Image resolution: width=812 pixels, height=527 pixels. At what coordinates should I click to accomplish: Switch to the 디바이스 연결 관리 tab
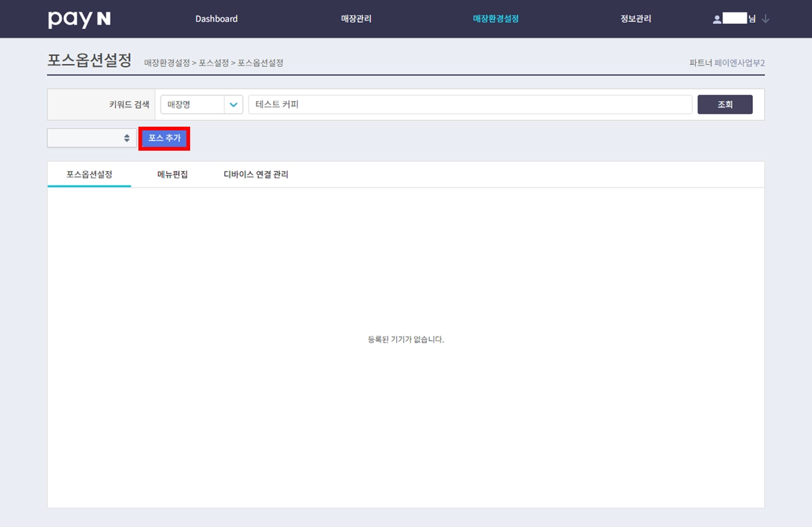(256, 175)
